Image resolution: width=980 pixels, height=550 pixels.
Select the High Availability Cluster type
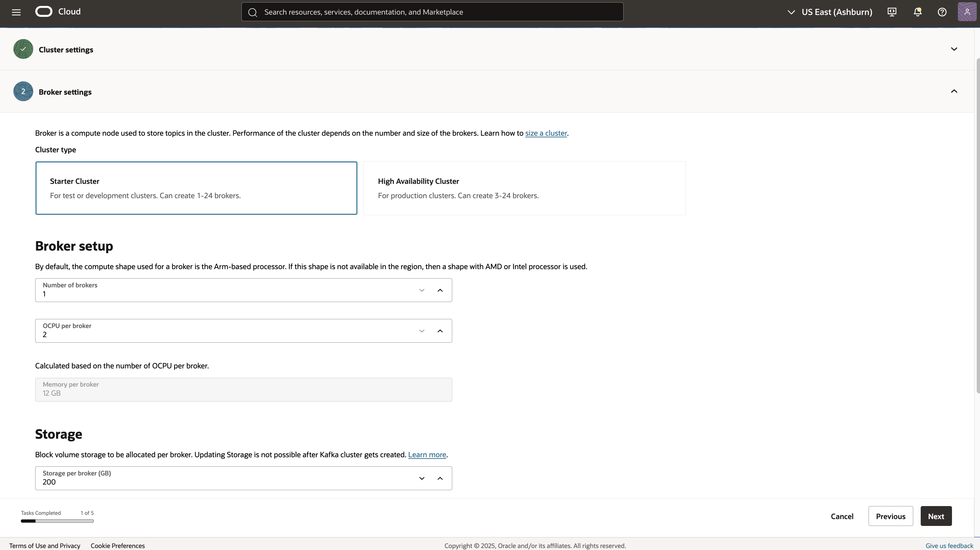pos(524,188)
